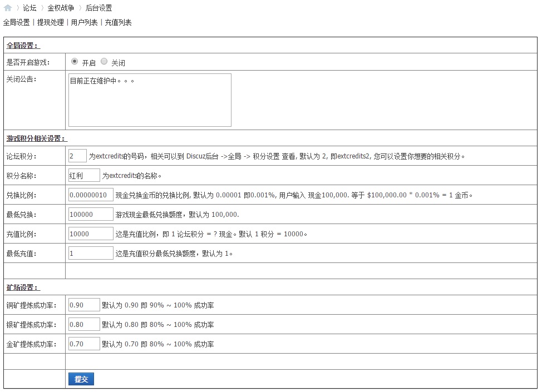Focus the 最低兑换 input field
Screen dimensions: 542x392
coord(91,215)
